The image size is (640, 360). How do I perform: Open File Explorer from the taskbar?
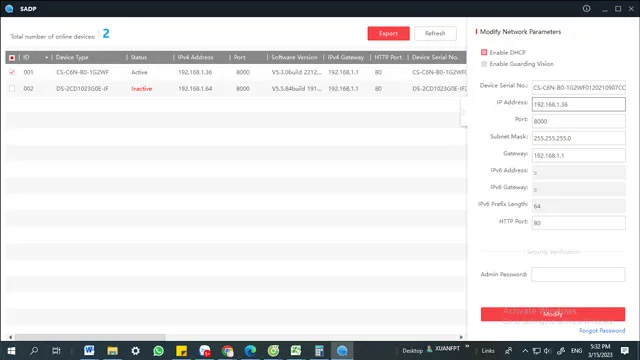(x=112, y=351)
